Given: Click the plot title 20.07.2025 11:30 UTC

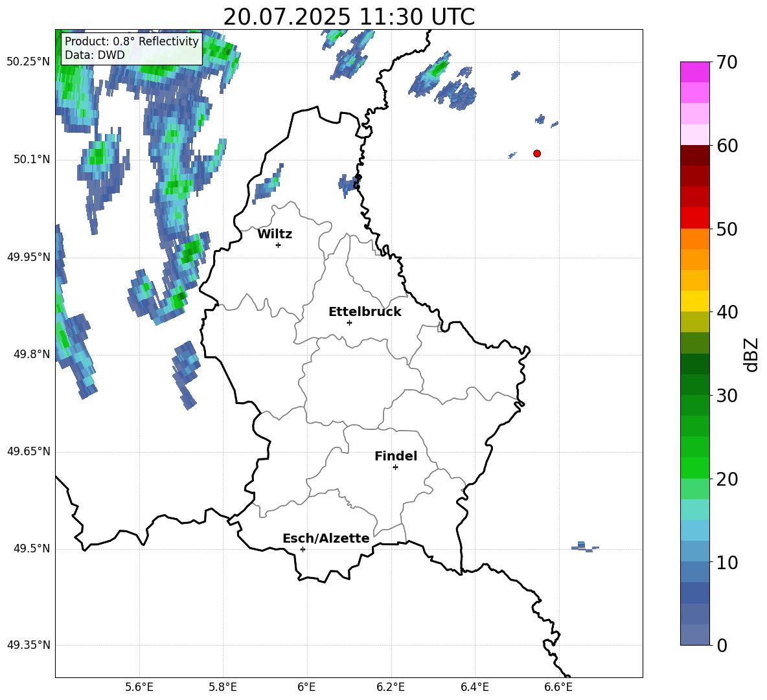Looking at the screenshot, I should [349, 17].
